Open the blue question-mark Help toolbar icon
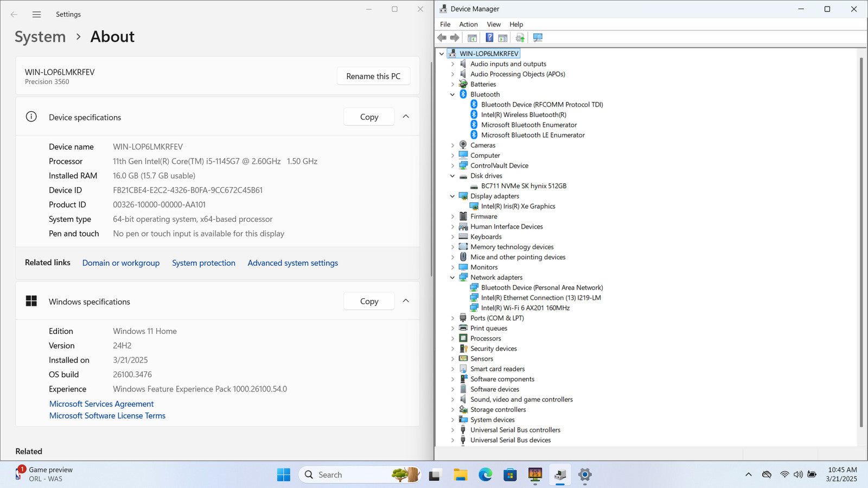The height and width of the screenshot is (488, 868). (489, 37)
